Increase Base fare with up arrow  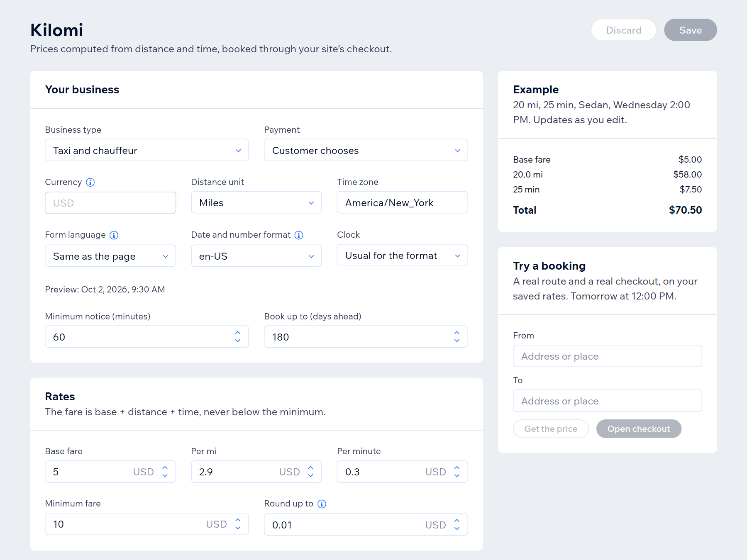(165, 467)
